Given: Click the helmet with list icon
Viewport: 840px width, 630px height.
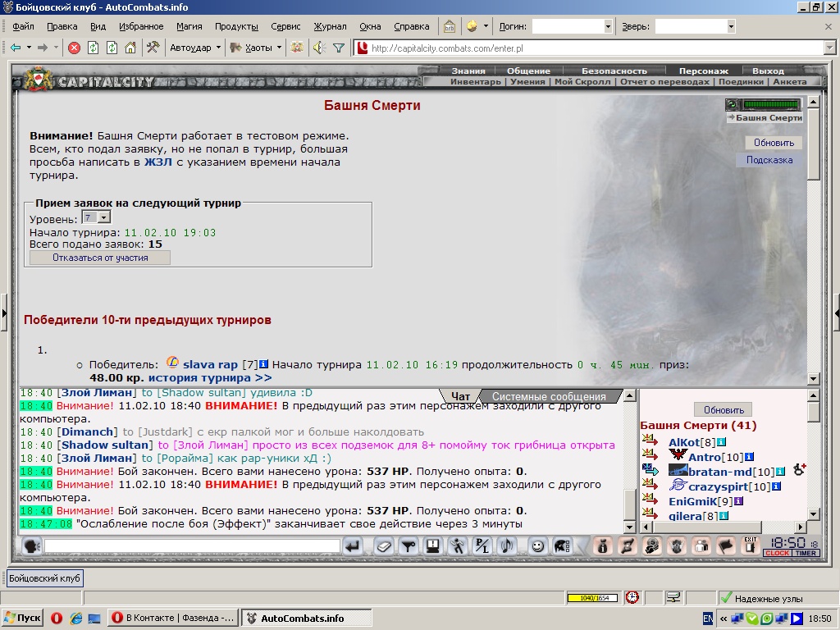Looking at the screenshot, I should pyautogui.click(x=562, y=546).
